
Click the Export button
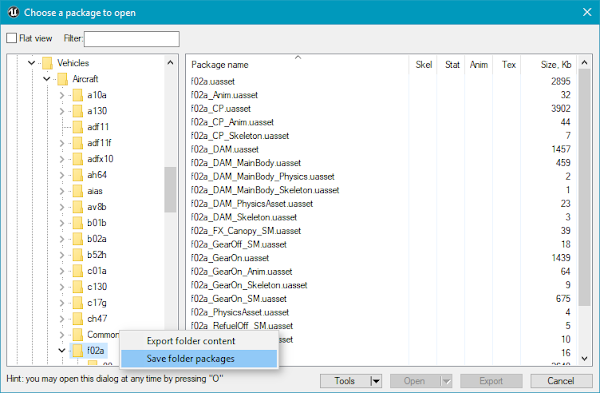tap(491, 381)
